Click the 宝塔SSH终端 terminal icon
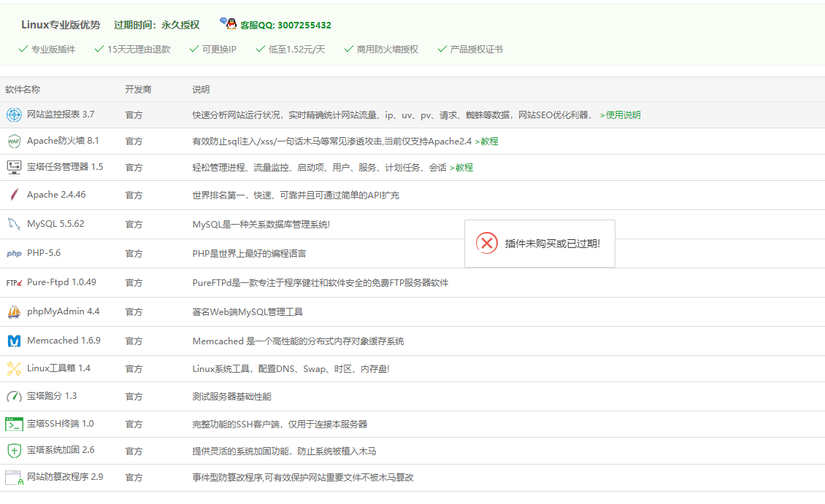Viewport: 825px width, 504px height. (x=14, y=424)
